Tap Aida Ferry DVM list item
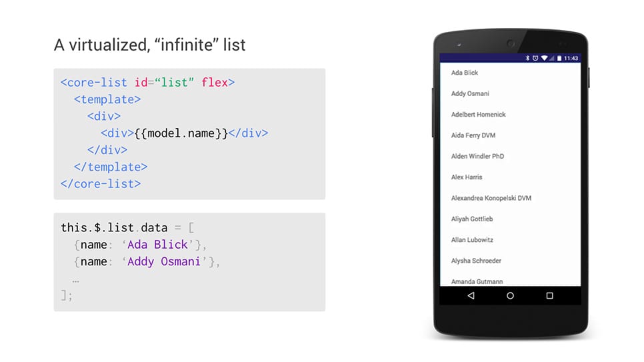Screen dimensions: 644x362 pyautogui.click(x=473, y=135)
